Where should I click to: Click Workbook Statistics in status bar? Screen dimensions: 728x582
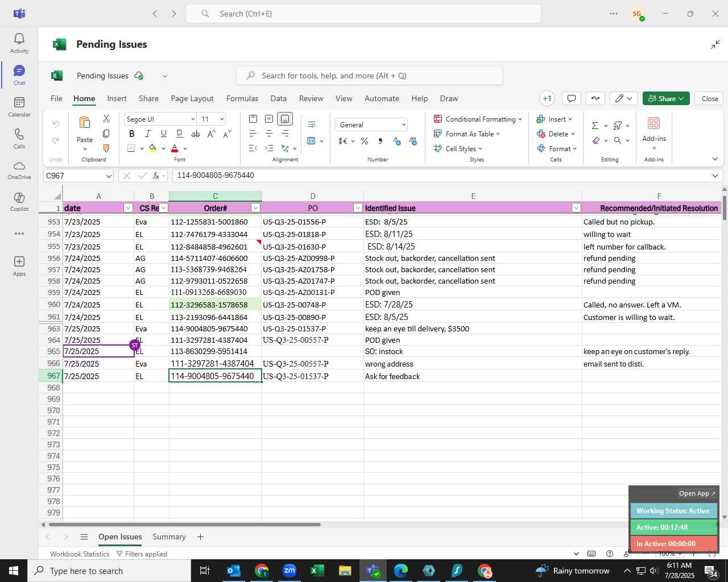click(80, 554)
